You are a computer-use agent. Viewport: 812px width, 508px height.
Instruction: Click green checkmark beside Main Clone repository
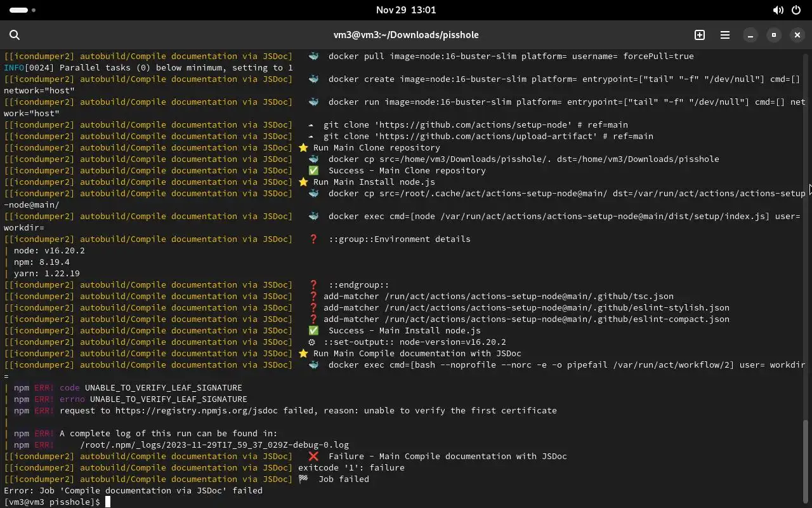point(313,171)
